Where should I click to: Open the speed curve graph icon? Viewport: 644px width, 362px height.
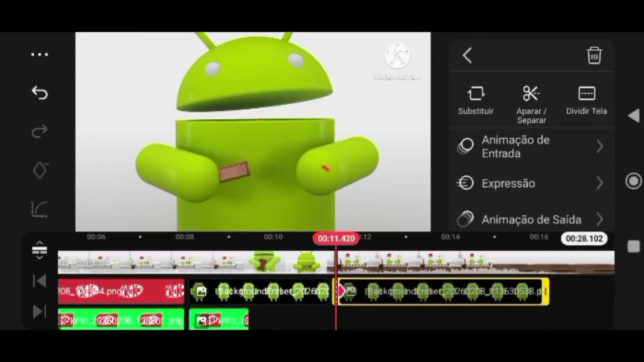[40, 209]
